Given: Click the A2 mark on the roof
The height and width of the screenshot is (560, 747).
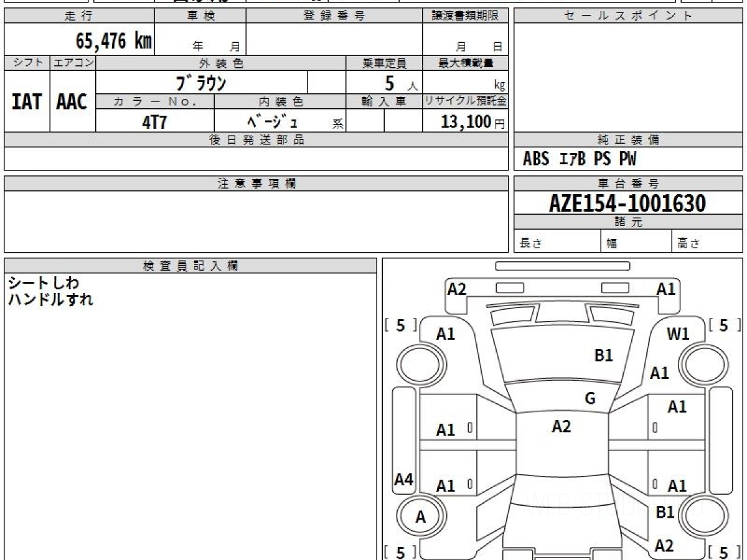Looking at the screenshot, I should 561,426.
